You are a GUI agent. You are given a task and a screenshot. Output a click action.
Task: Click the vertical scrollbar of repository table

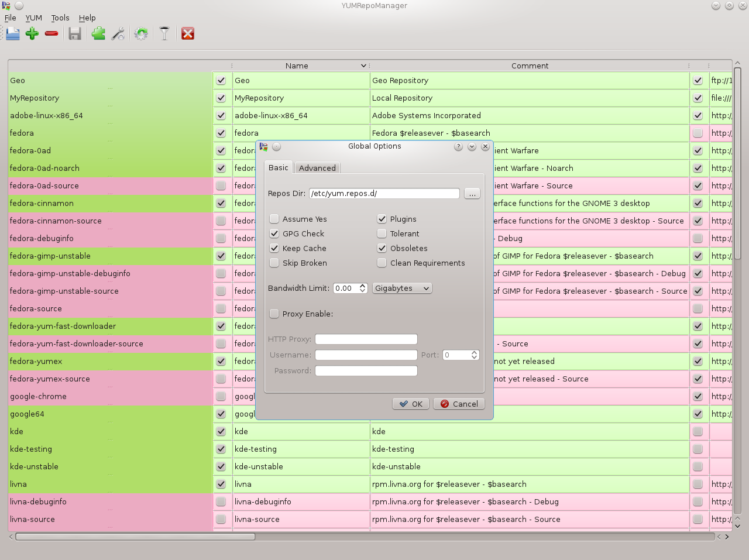click(x=737, y=164)
